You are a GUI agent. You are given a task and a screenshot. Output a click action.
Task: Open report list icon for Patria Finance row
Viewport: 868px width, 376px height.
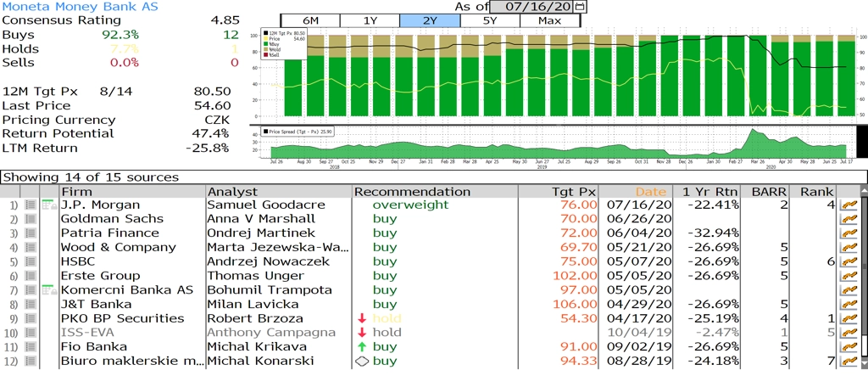coord(31,233)
